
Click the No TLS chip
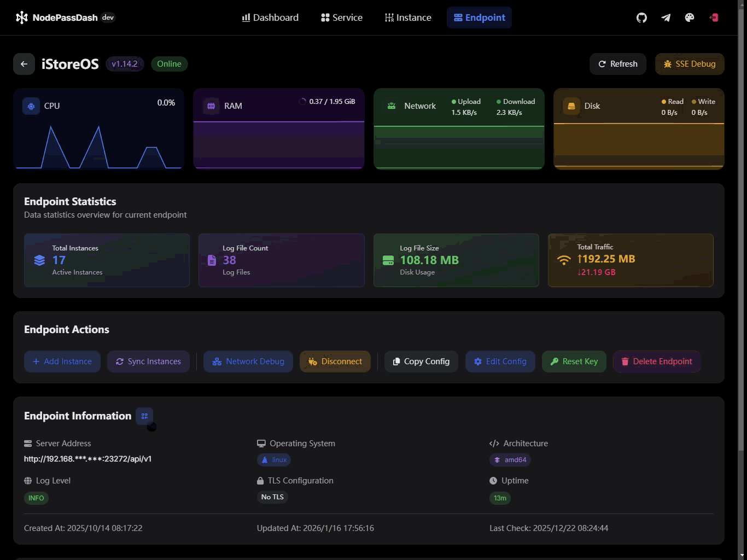(272, 497)
